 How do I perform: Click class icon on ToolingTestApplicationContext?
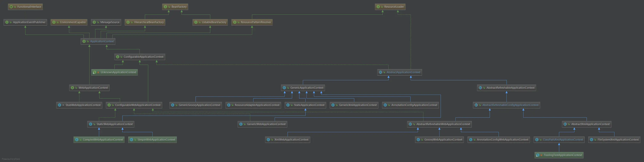[538, 155]
